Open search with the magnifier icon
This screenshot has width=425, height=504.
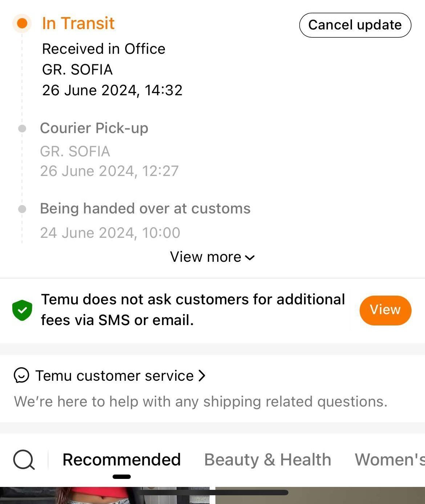[x=24, y=460]
